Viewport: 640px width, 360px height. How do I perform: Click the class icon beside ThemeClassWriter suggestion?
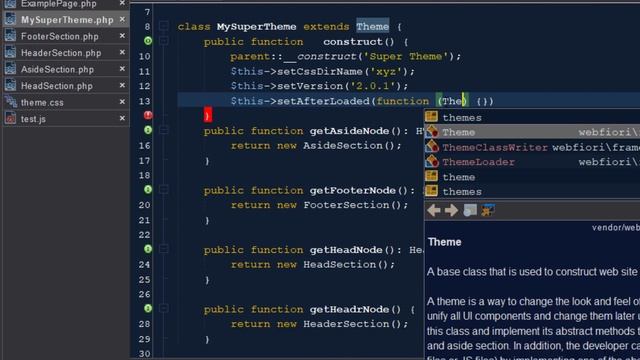click(432, 147)
